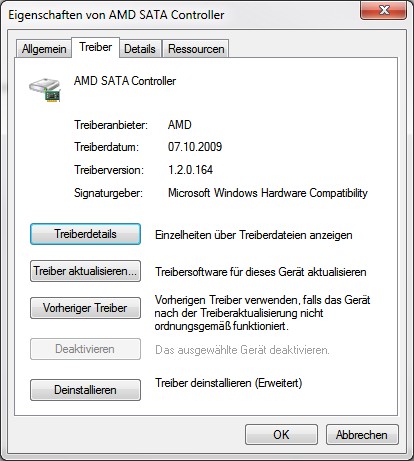Screen dimensions: 414x461
Task: Click the Treiberanbieter value AMD
Action: click(180, 125)
